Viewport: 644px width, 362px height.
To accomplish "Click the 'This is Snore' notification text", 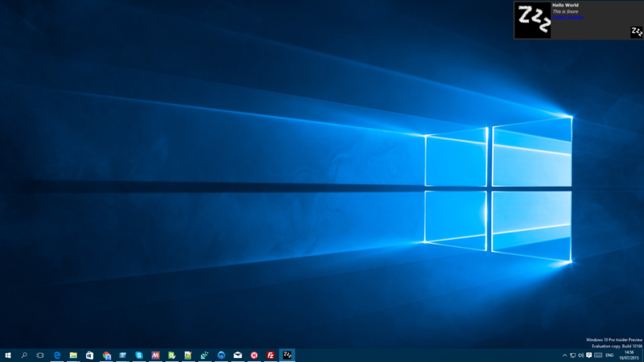I will (x=565, y=11).
